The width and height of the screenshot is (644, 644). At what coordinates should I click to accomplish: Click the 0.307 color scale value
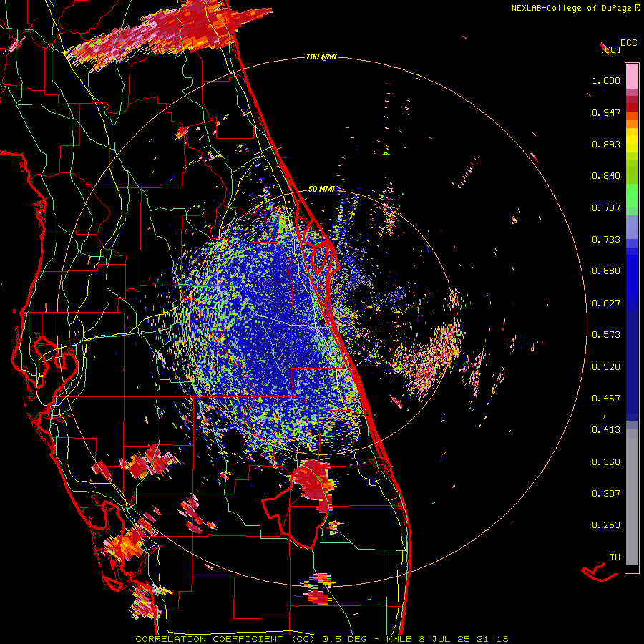pyautogui.click(x=606, y=494)
